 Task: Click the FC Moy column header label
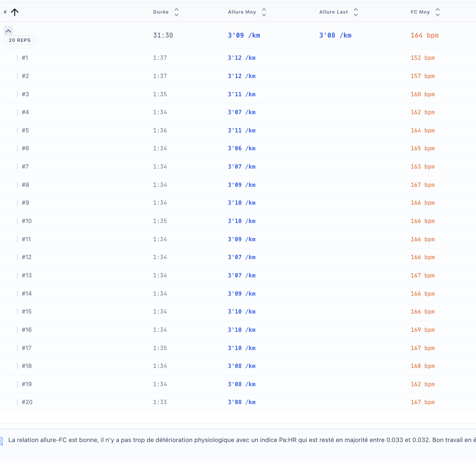(420, 12)
